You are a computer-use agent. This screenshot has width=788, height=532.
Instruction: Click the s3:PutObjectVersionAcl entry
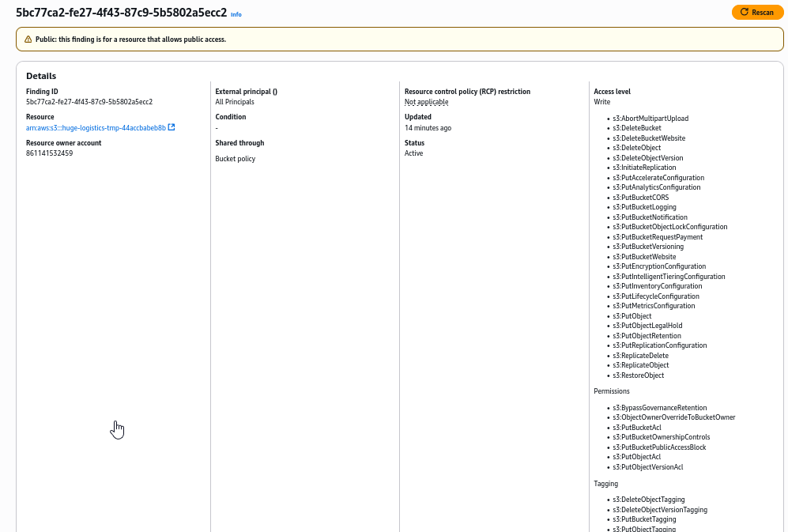[648, 467]
